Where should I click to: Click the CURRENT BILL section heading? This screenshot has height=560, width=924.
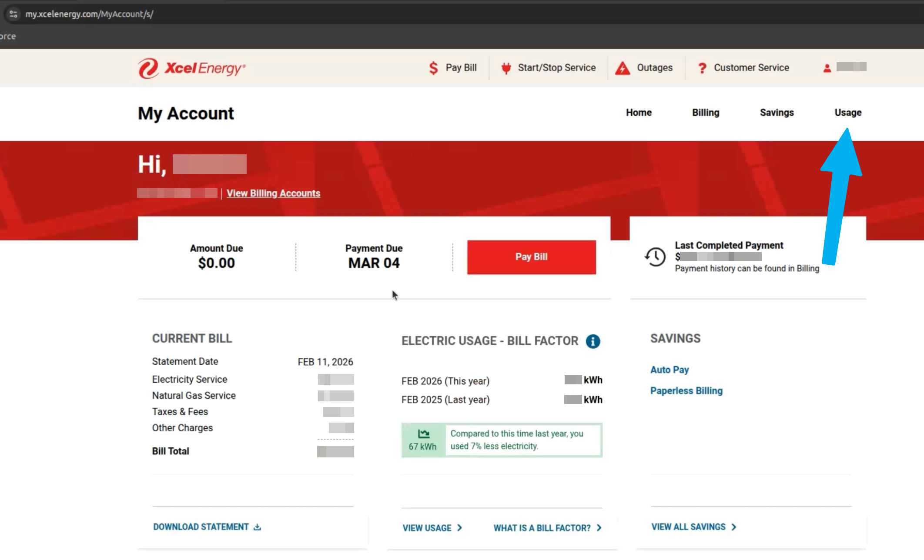192,339
